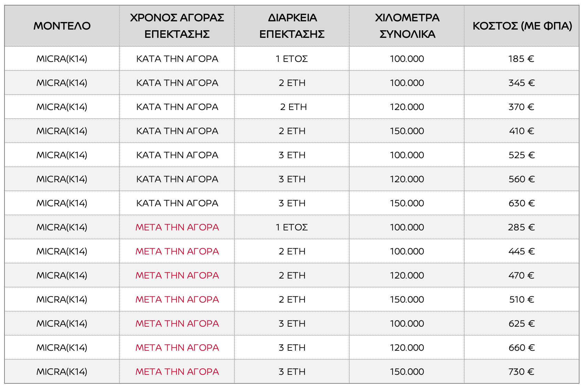Click the 445 € price cell
Screen dimensions: 585x392
(521, 251)
